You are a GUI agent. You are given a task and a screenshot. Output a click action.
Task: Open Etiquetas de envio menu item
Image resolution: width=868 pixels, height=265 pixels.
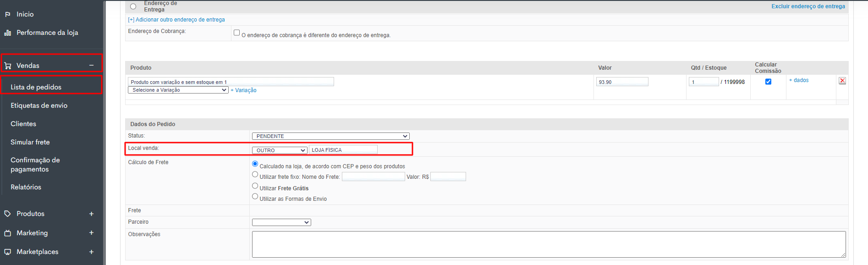(x=39, y=105)
